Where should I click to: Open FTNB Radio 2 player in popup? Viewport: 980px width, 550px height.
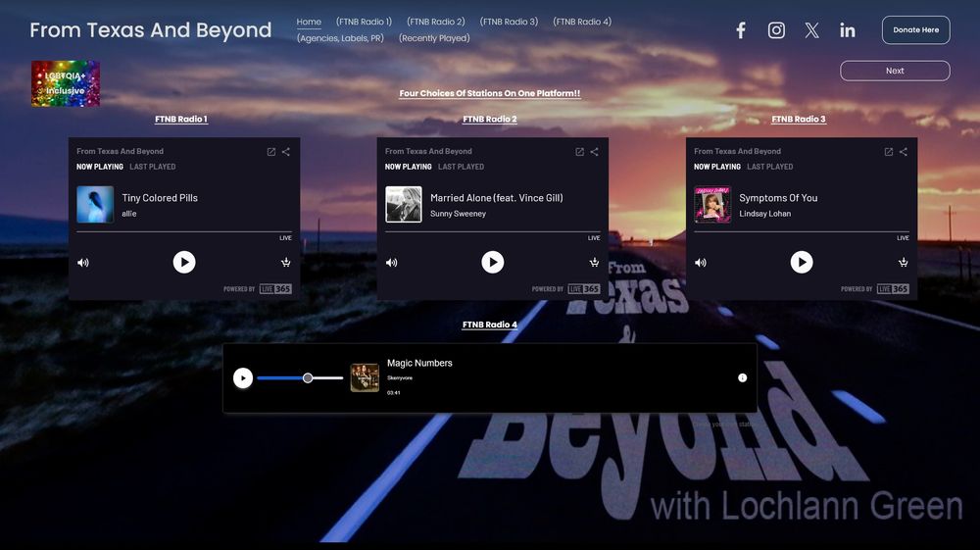(x=580, y=152)
